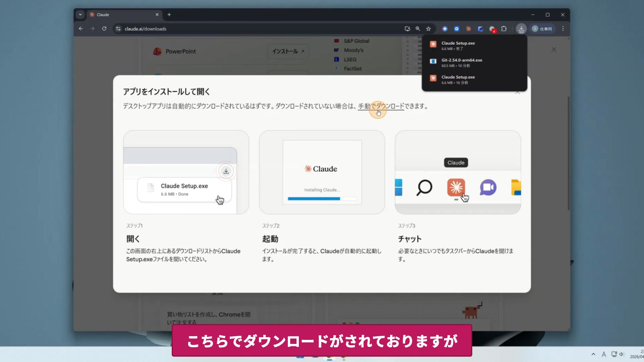Viewport: 644px width, 362px height.
Task: Open a new browser tab
Action: tap(169, 15)
